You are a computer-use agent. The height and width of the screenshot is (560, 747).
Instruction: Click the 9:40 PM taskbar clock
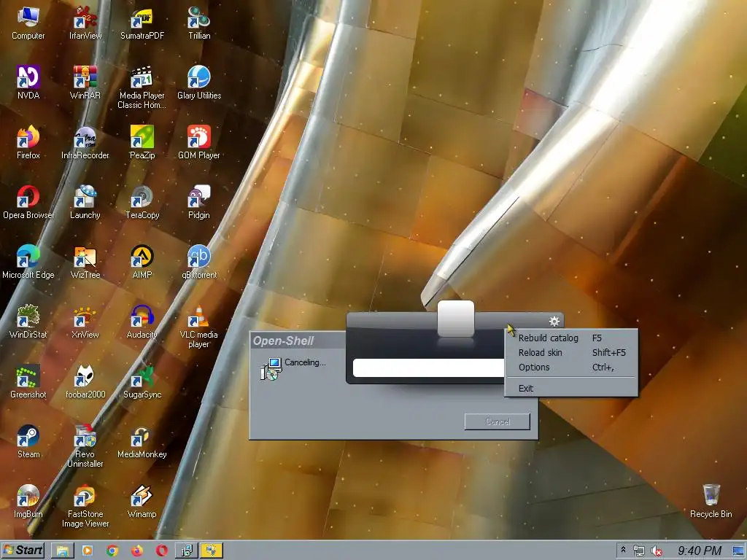699,551
